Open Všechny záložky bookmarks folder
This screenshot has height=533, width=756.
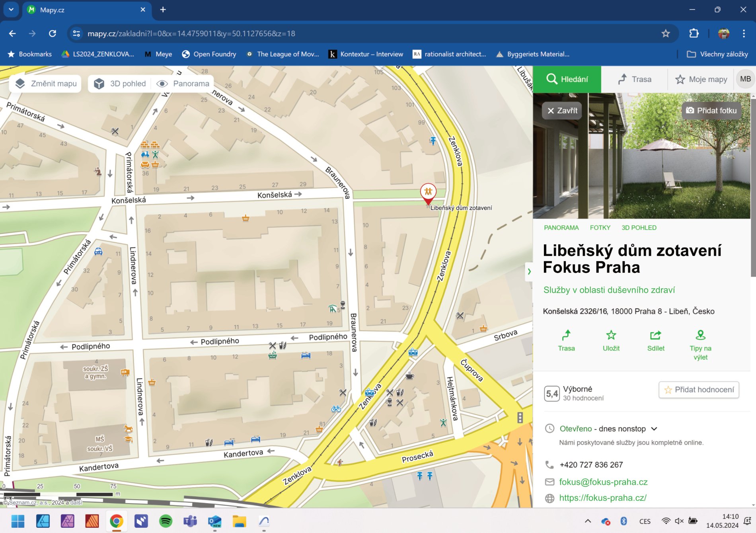pyautogui.click(x=717, y=54)
